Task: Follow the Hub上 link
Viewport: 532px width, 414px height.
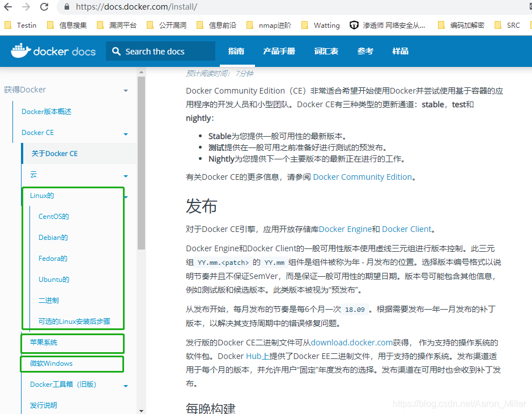Action: click(258, 356)
